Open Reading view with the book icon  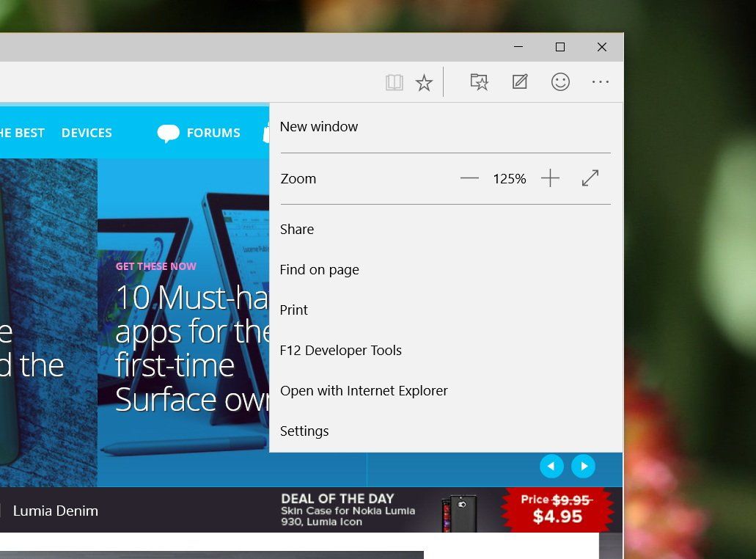[394, 81]
